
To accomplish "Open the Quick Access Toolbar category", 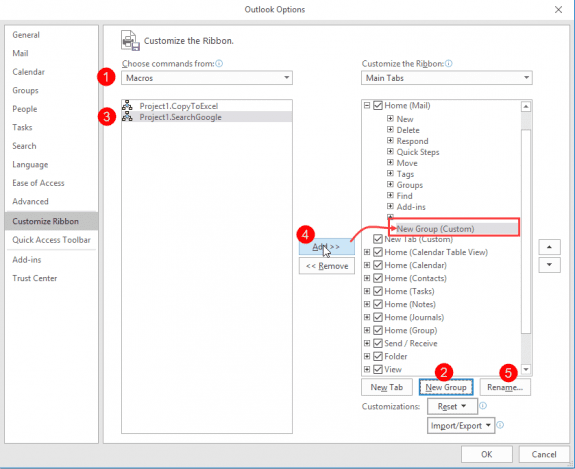I will (x=51, y=240).
